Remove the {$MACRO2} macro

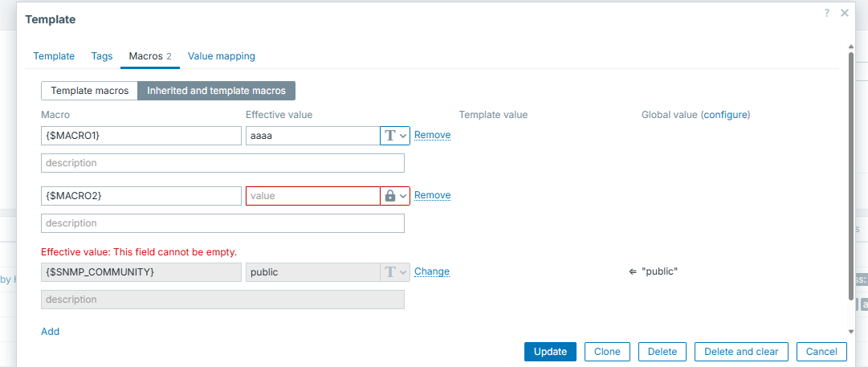point(432,195)
